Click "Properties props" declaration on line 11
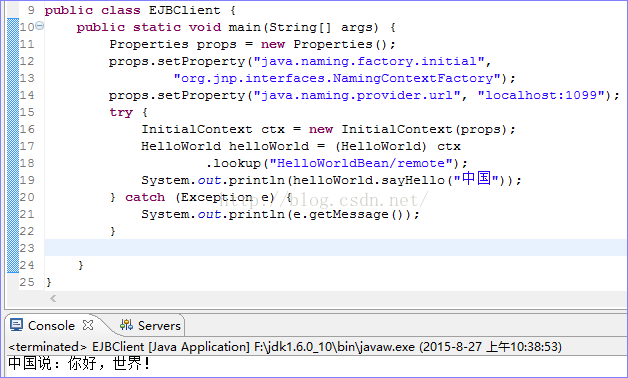This screenshot has height=378, width=628. [173, 44]
